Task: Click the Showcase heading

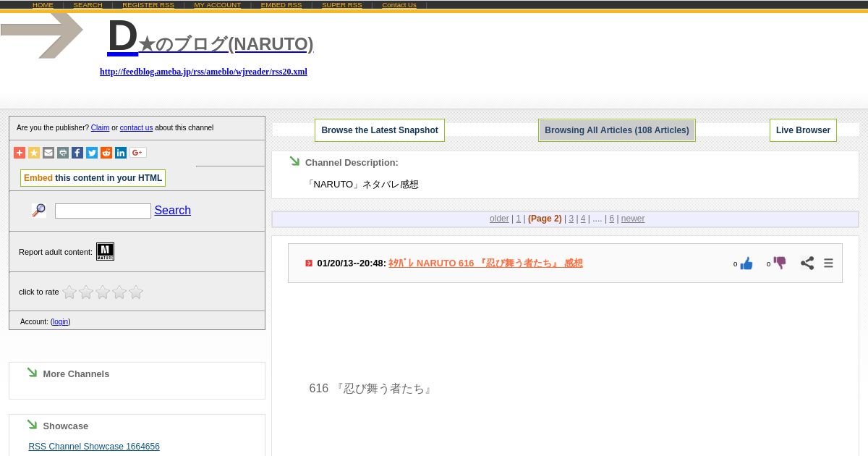Action: (x=65, y=426)
